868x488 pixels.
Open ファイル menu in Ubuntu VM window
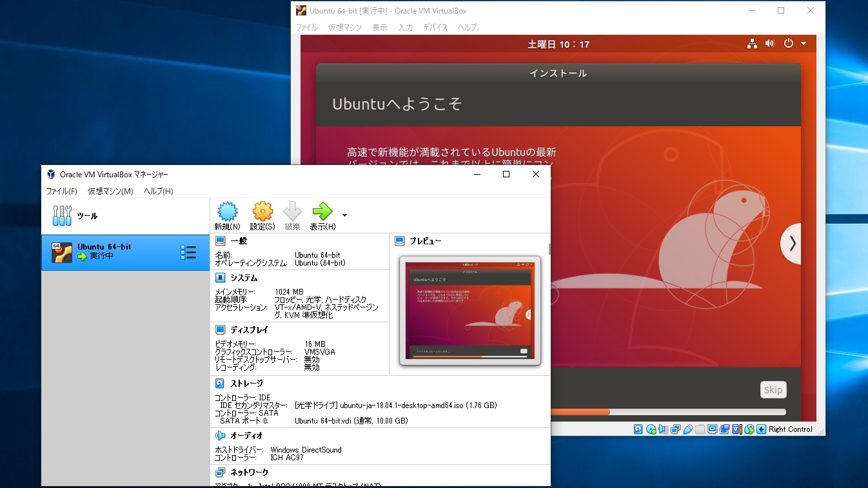[x=307, y=28]
